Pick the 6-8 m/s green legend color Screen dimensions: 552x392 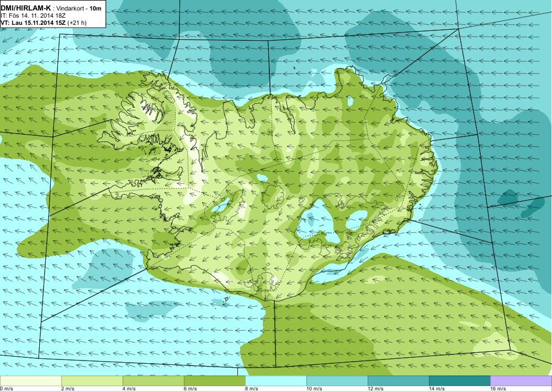214,380
